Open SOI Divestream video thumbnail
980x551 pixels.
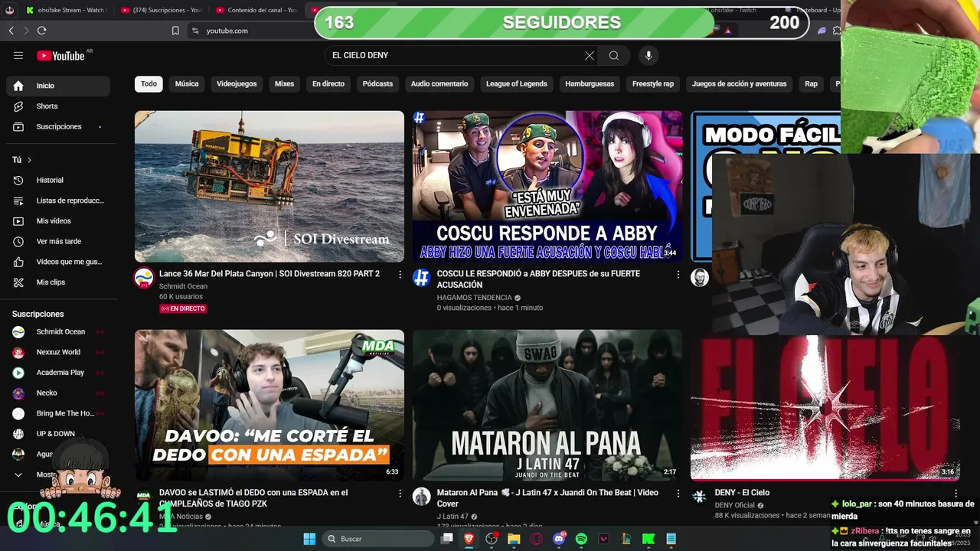pyautogui.click(x=269, y=186)
